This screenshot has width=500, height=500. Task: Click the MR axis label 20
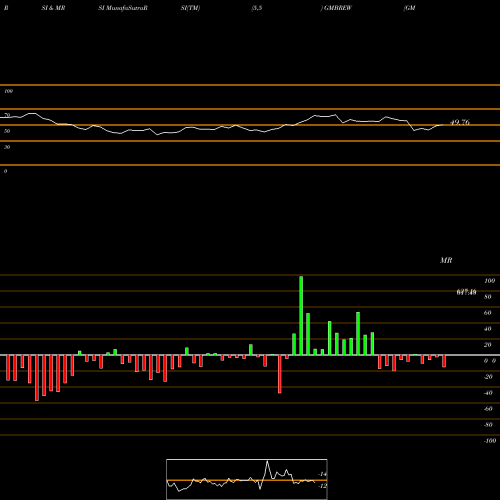[x=488, y=345]
